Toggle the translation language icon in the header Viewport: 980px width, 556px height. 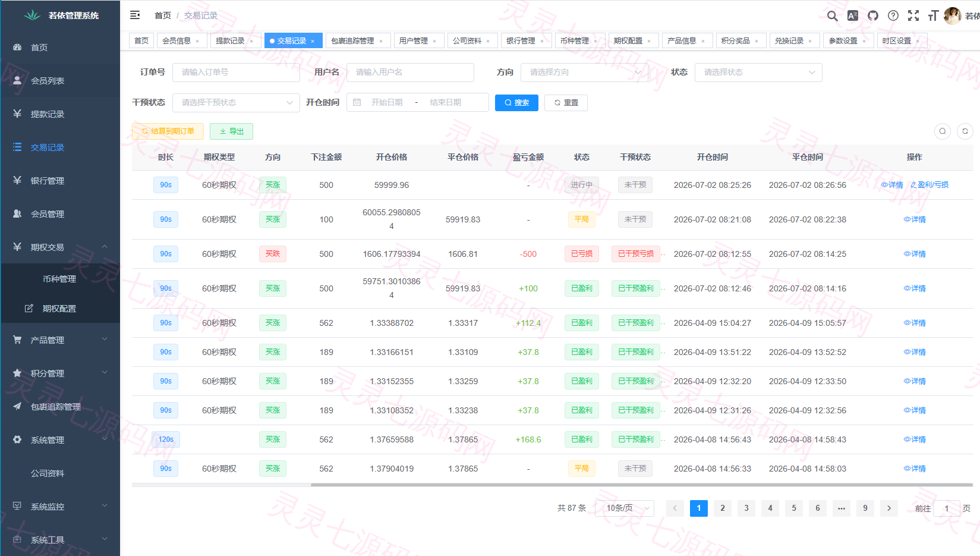853,15
